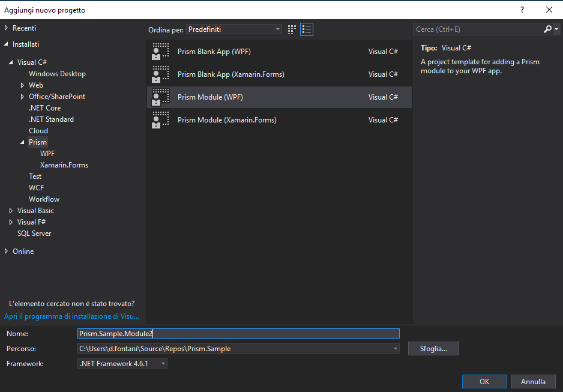Image resolution: width=563 pixels, height=392 pixels.
Task: Confirm project creation with OK
Action: pos(484,381)
